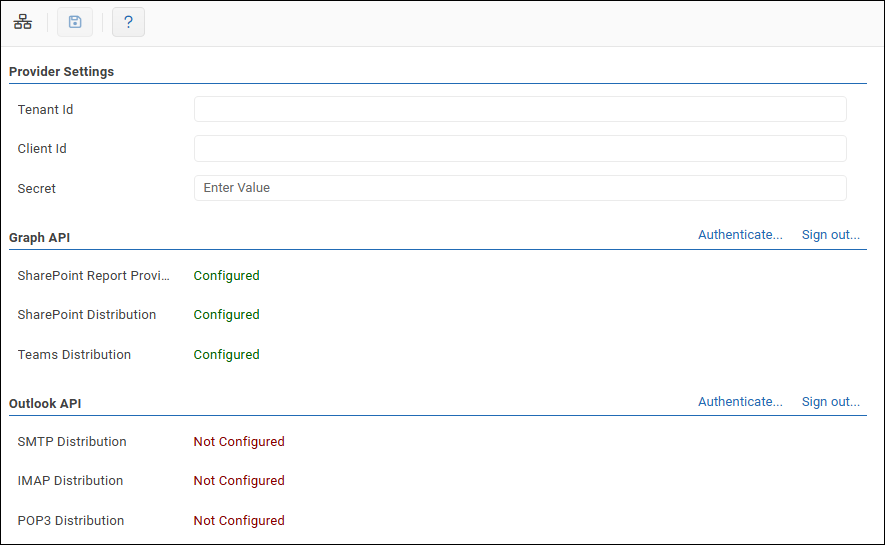Click the SharePoint Report Provider label
Viewport: 885px width, 545px height.
click(x=94, y=276)
